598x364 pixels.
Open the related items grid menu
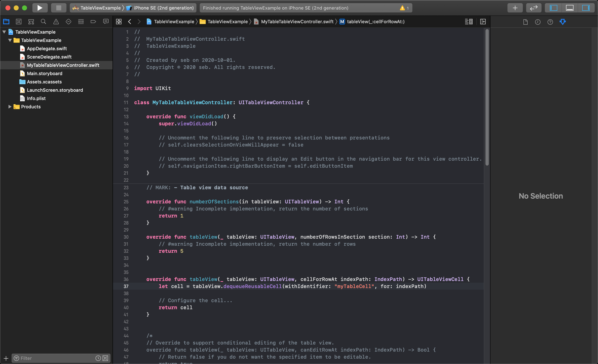click(119, 22)
